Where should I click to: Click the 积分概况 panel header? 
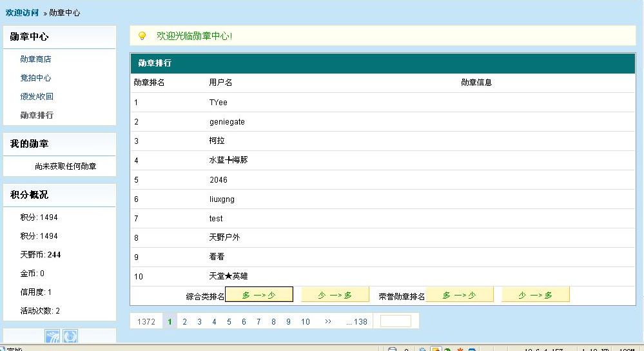59,195
